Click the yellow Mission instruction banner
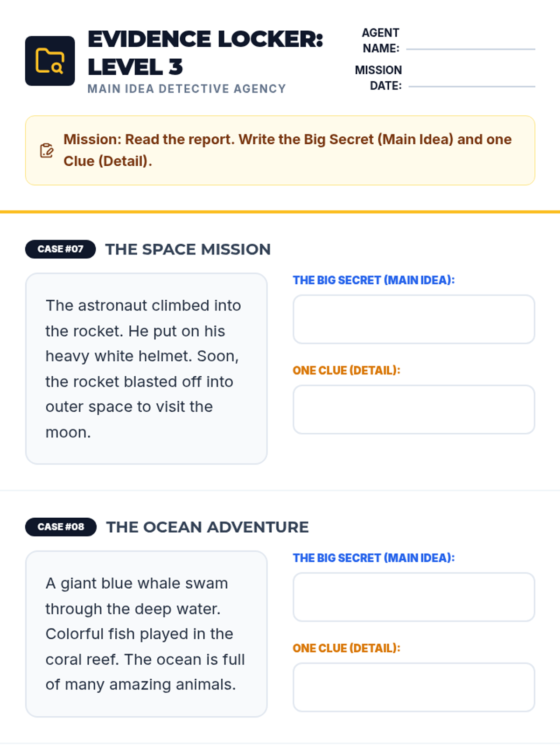The image size is (560, 747). [x=280, y=150]
